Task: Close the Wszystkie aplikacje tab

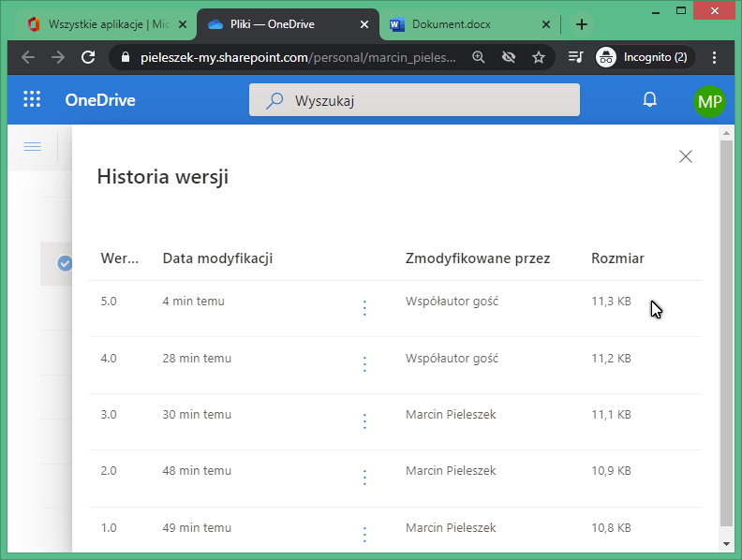Action: click(x=183, y=24)
